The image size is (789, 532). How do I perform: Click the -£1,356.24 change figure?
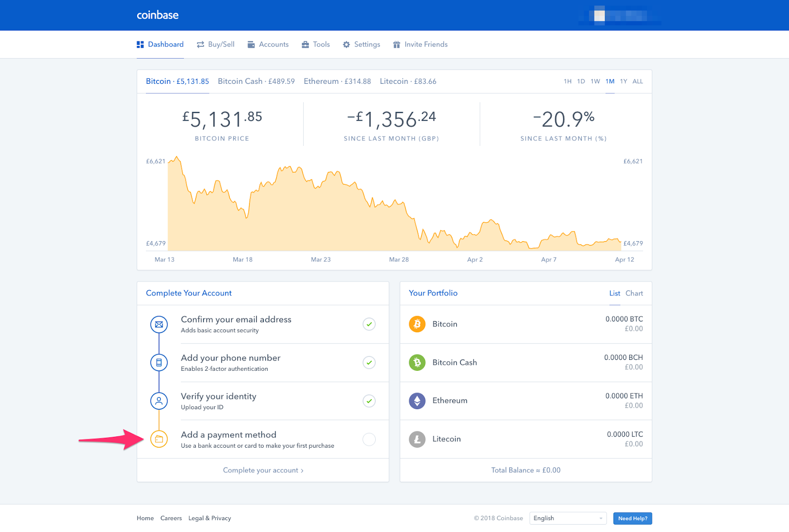click(392, 119)
